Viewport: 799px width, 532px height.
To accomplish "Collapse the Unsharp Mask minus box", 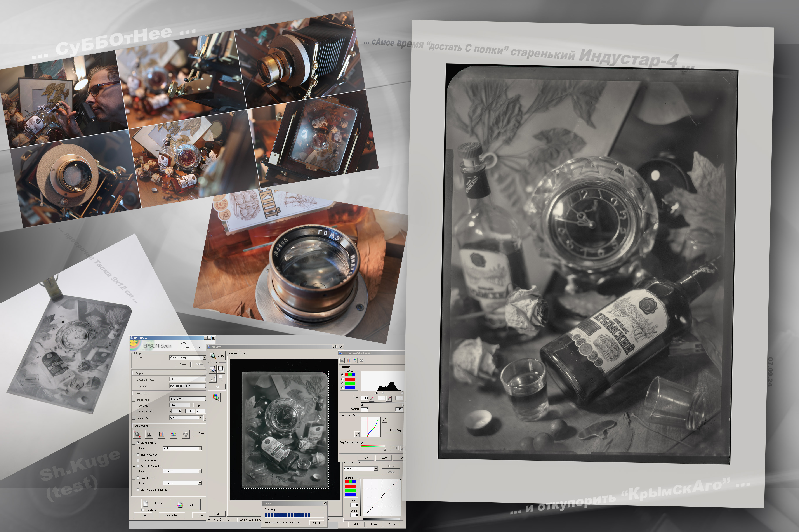I will tap(134, 443).
